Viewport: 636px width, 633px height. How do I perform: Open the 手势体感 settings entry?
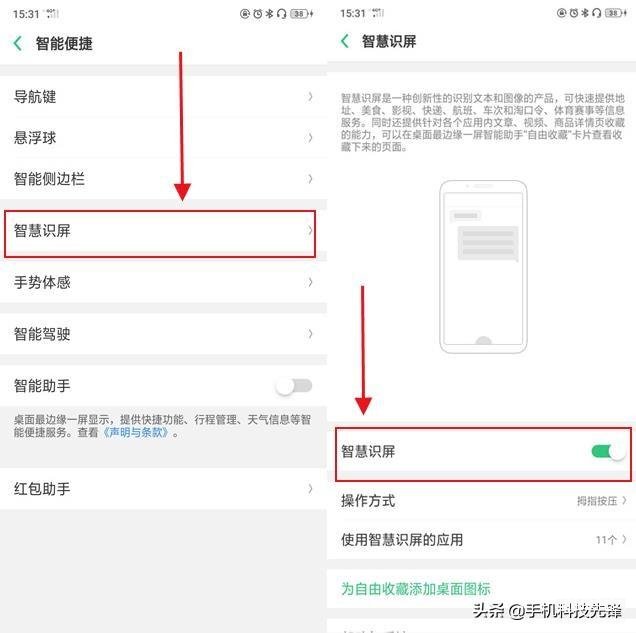pyautogui.click(x=163, y=282)
